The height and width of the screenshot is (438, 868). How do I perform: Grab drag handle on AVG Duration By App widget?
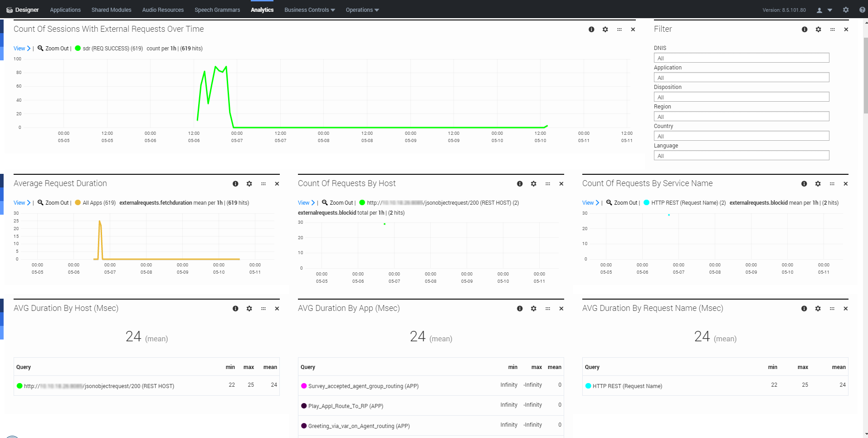click(547, 308)
